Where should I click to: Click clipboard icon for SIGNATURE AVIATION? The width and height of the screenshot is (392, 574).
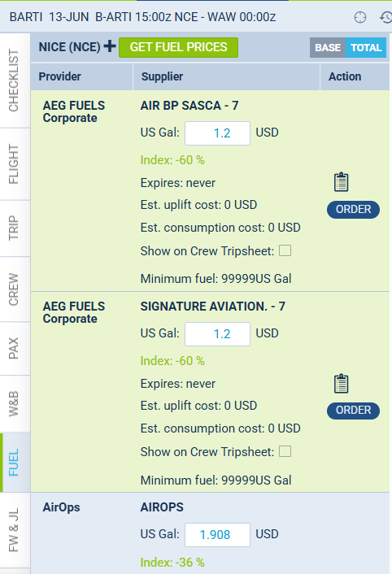click(341, 383)
